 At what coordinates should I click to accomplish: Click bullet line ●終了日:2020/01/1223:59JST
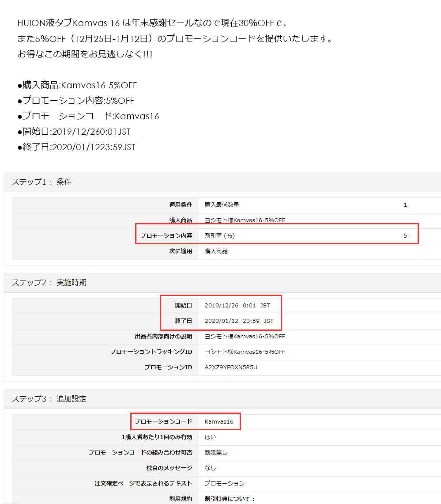coord(76,147)
